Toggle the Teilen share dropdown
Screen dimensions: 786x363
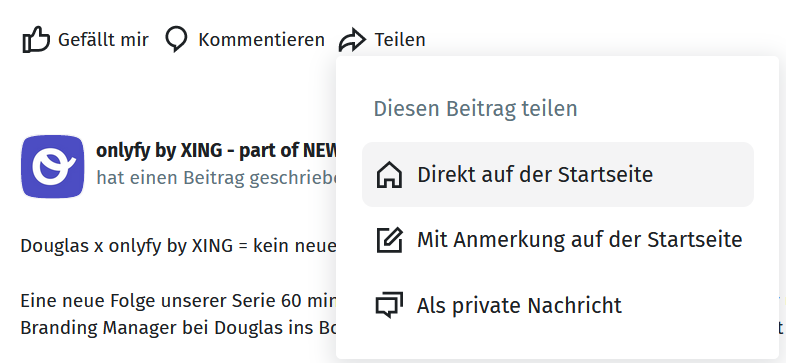click(382, 40)
